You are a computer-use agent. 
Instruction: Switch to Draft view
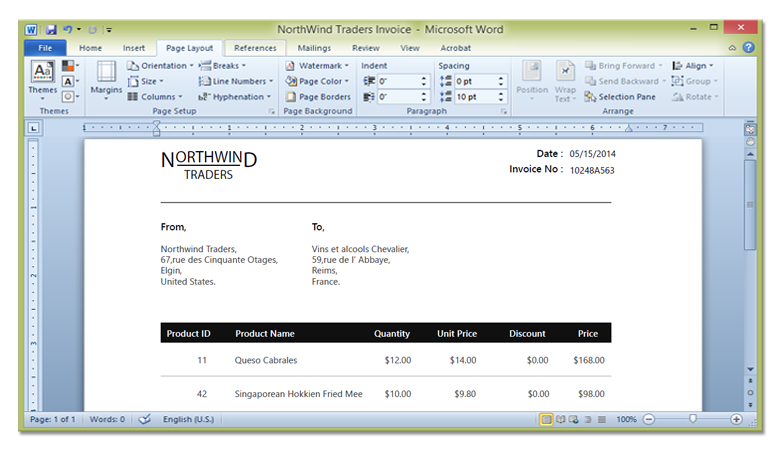click(601, 420)
